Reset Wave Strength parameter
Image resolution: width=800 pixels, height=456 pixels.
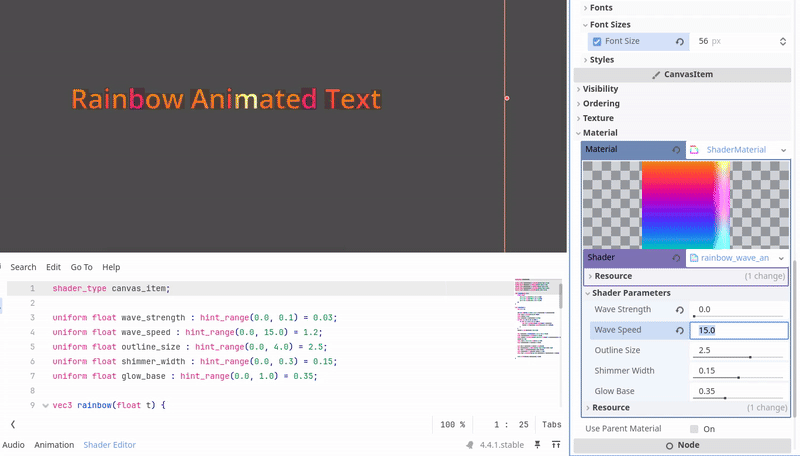pos(680,310)
